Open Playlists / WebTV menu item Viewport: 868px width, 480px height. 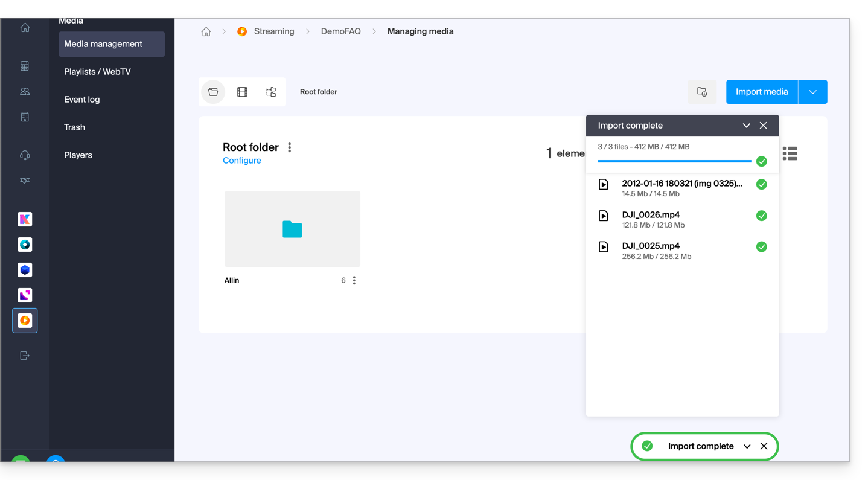[x=97, y=72]
